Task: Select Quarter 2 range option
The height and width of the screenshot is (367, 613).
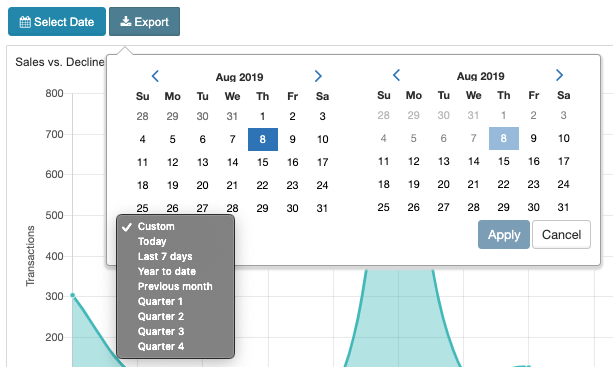Action: pos(176,316)
